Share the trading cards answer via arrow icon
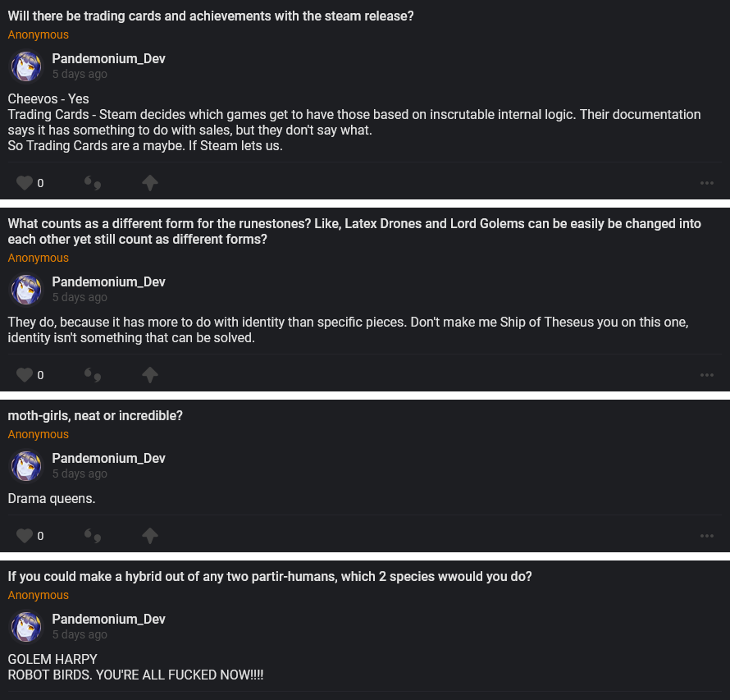Image resolution: width=730 pixels, height=700 pixels. point(149,183)
